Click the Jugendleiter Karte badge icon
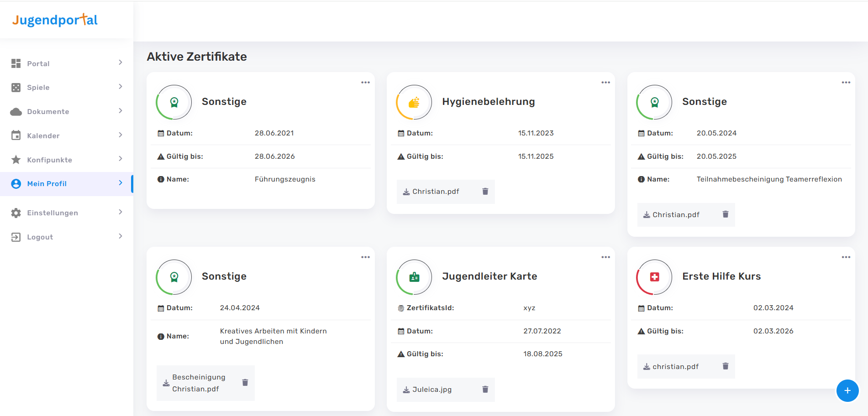Image resolution: width=868 pixels, height=416 pixels. [x=414, y=277]
